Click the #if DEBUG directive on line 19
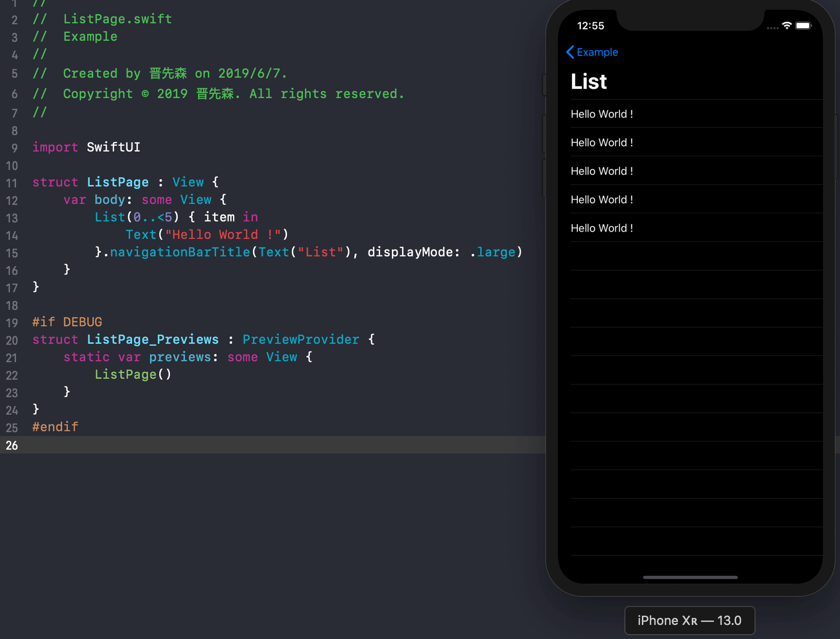 67,321
